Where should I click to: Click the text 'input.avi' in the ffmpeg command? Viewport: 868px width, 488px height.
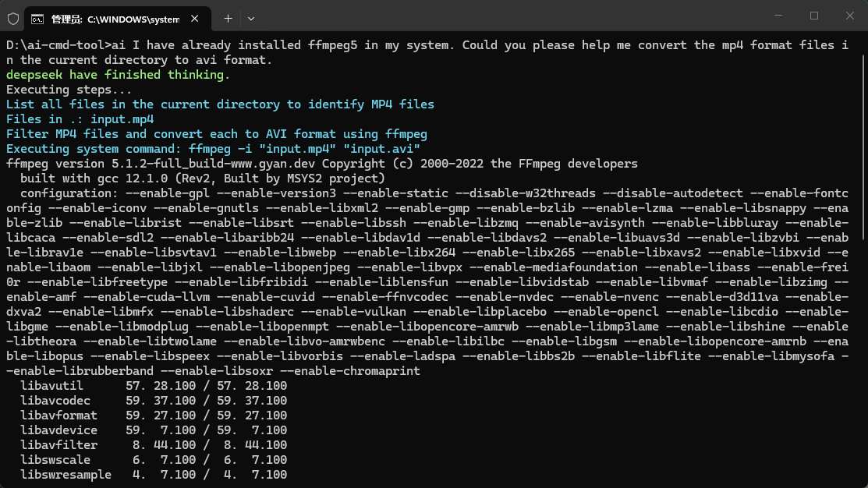pyautogui.click(x=383, y=148)
